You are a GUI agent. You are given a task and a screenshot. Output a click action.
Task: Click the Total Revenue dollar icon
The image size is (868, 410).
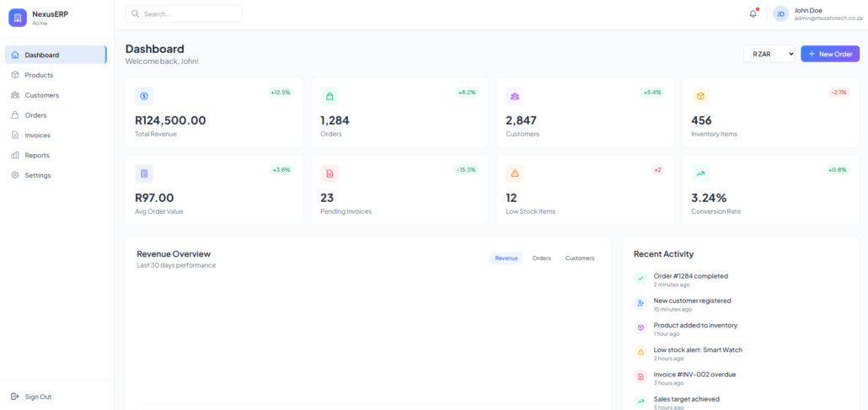pos(144,96)
